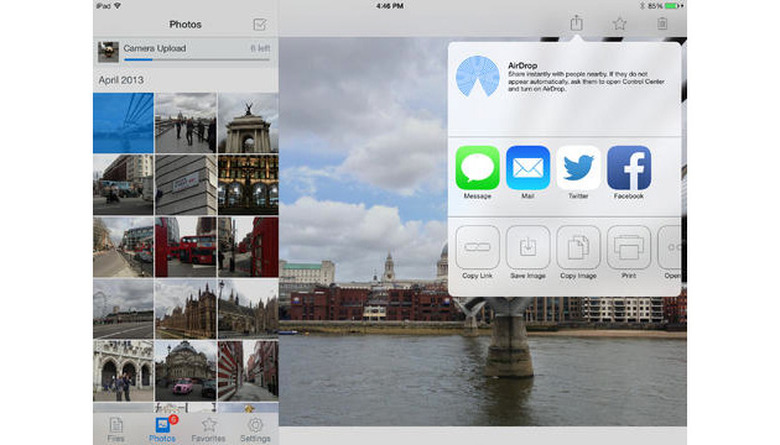Open the Photos tab
This screenshot has width=780, height=445.
pos(163,430)
